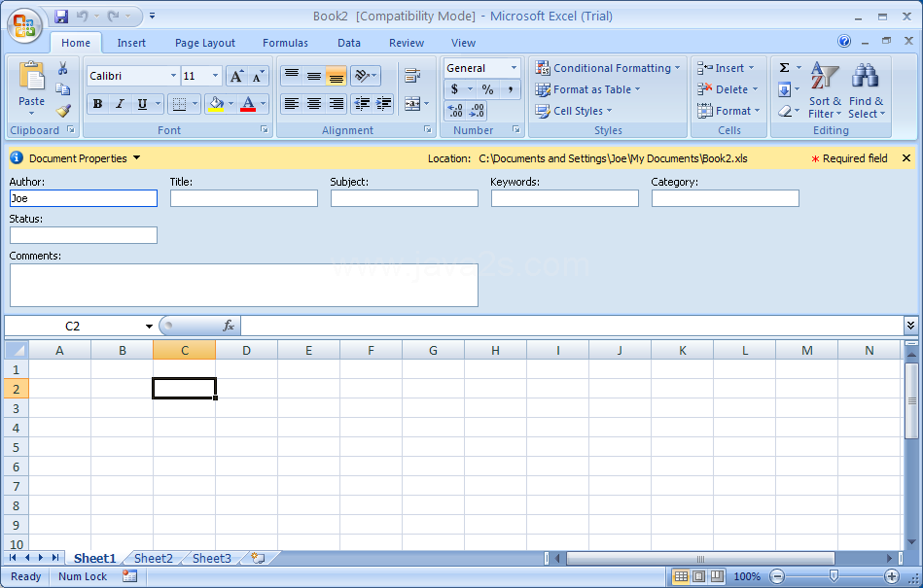923x588 pixels.
Task: Click the Insert Function fx icon
Action: (x=229, y=326)
